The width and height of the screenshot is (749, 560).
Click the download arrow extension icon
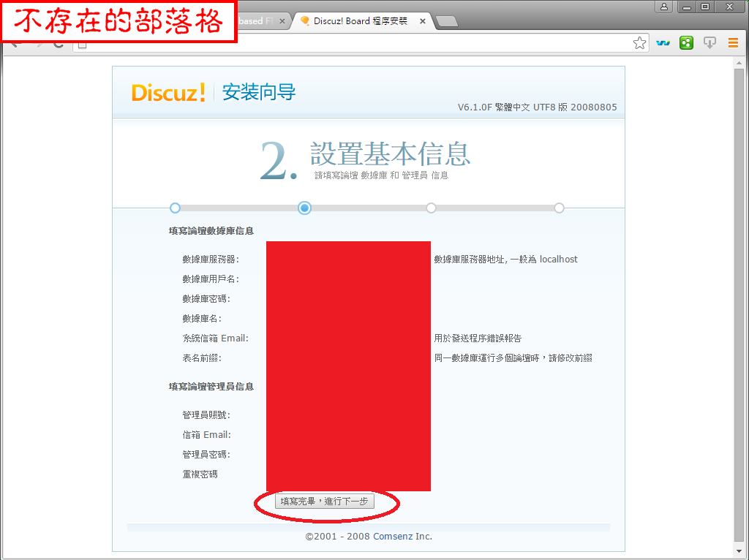pyautogui.click(x=710, y=43)
